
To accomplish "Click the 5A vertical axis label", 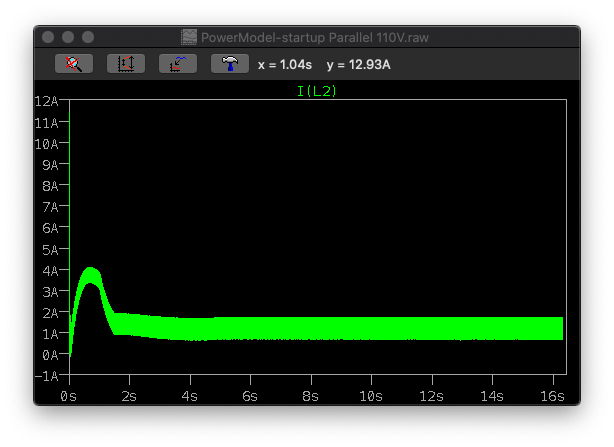I will click(x=50, y=250).
